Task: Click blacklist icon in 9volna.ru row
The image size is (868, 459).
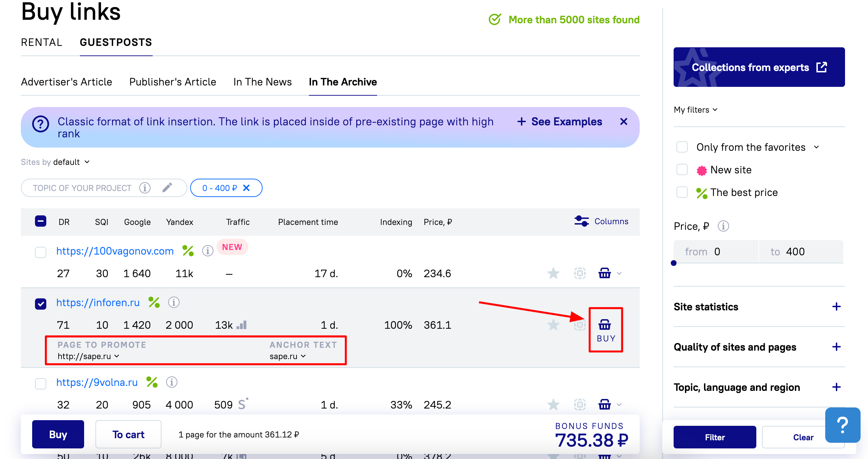Action: [x=580, y=405]
